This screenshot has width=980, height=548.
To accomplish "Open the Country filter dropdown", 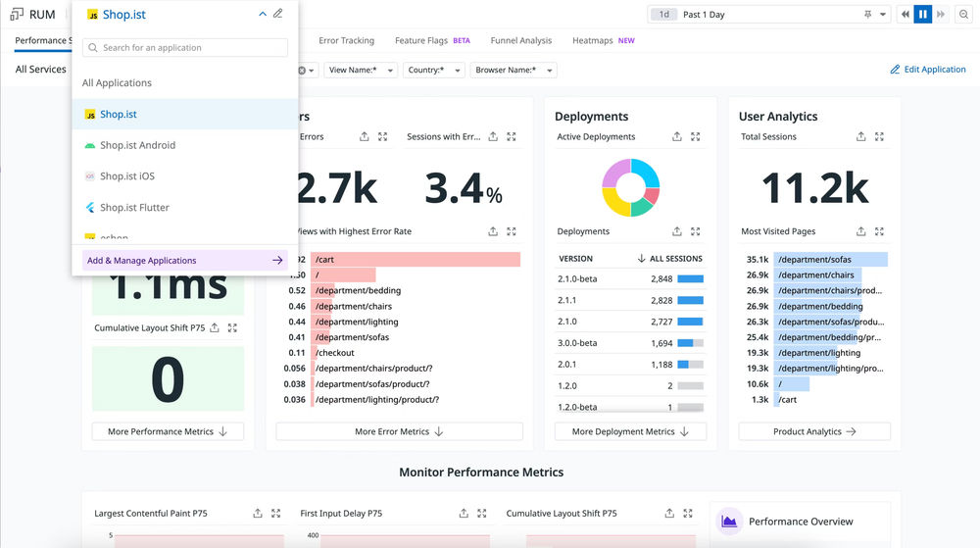I will (x=434, y=70).
